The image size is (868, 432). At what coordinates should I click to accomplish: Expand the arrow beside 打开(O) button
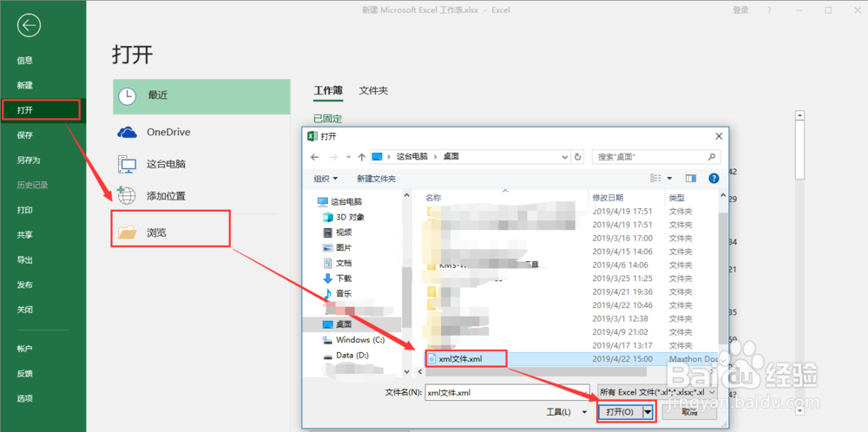pos(648,412)
